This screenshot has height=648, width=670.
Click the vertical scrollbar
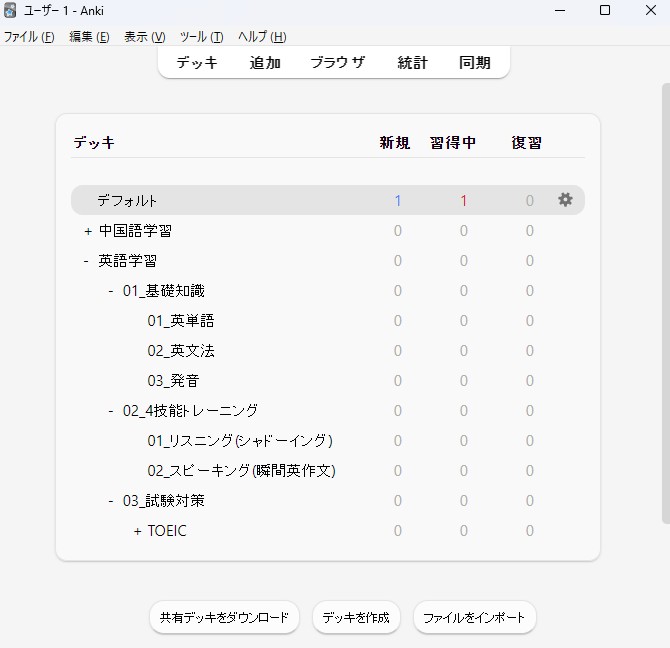(x=666, y=303)
